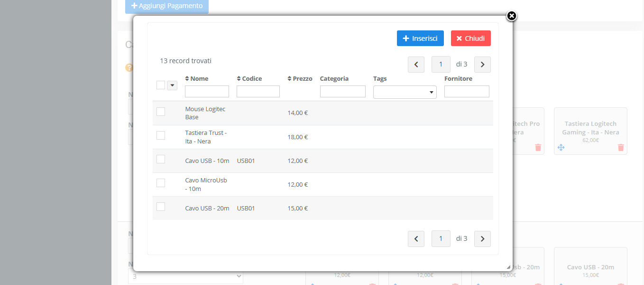
Task: Toggle the select-all checkbox in the table header
Action: (161, 85)
